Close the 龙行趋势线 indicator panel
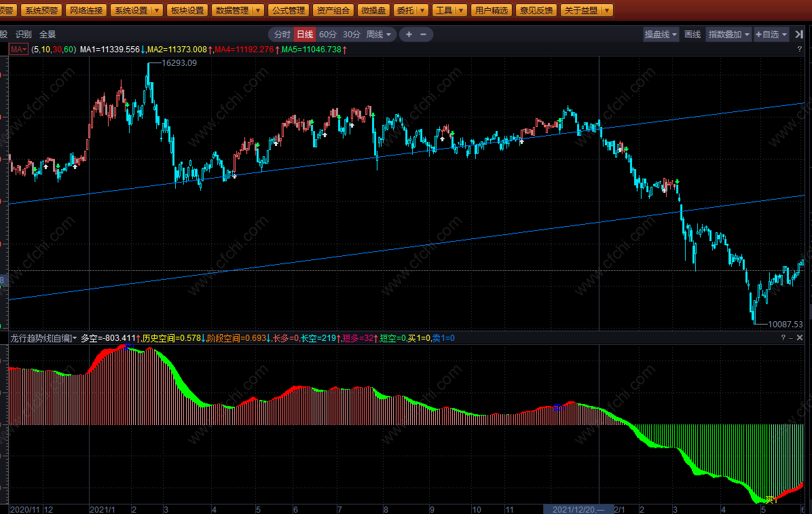The image size is (812, 514). 800,338
